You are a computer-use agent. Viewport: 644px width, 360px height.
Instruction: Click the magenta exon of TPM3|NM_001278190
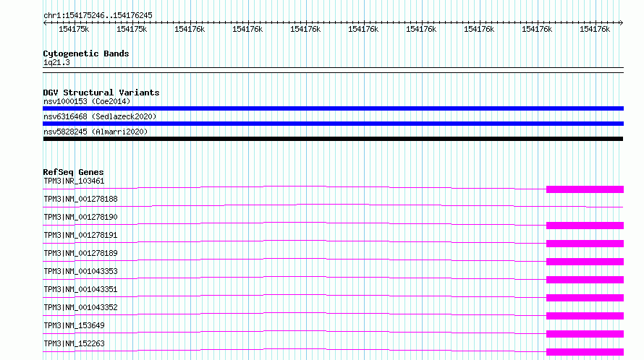[585, 226]
